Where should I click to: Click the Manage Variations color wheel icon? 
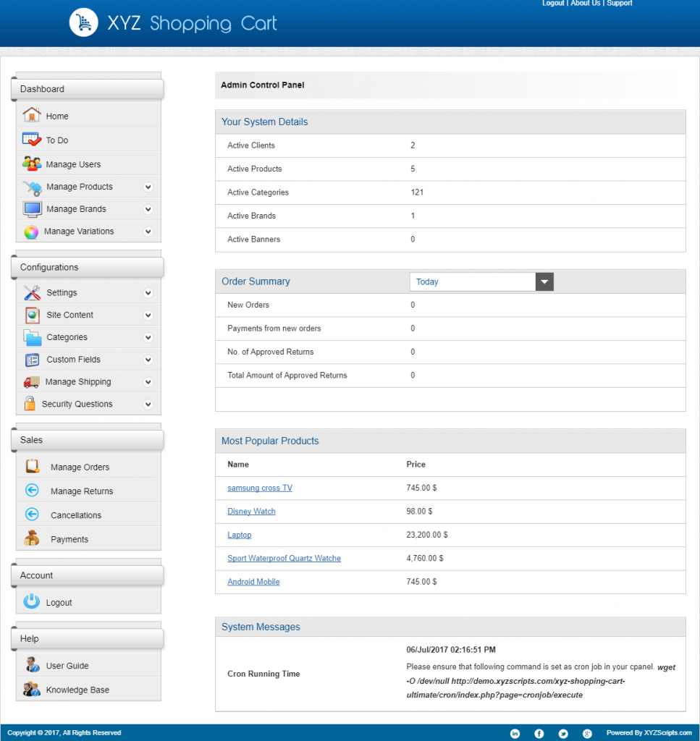point(32,231)
